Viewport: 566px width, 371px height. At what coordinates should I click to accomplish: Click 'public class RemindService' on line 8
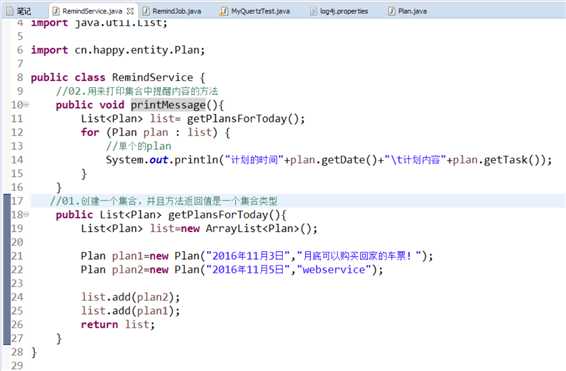(112, 77)
